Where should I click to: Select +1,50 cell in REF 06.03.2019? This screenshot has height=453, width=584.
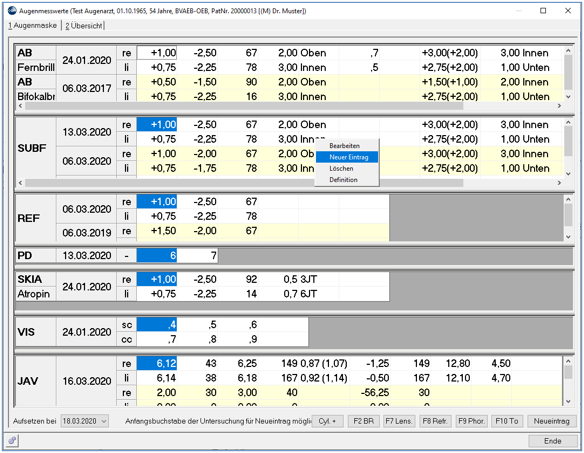tap(157, 231)
